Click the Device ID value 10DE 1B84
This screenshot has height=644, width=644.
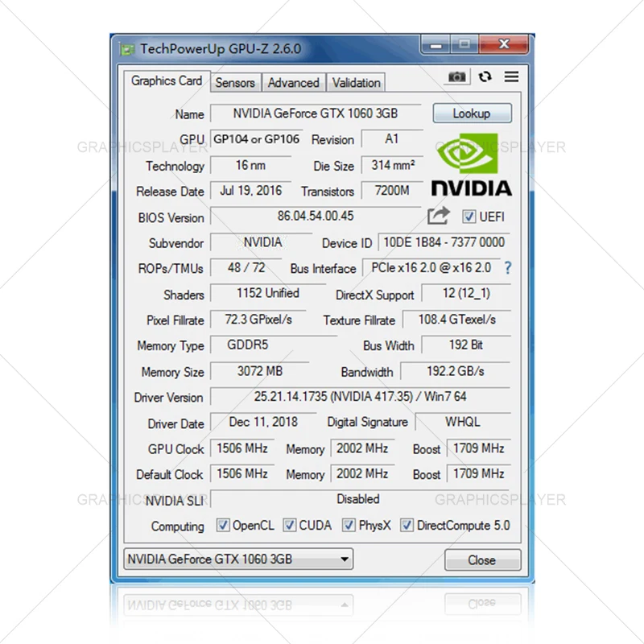[444, 242]
